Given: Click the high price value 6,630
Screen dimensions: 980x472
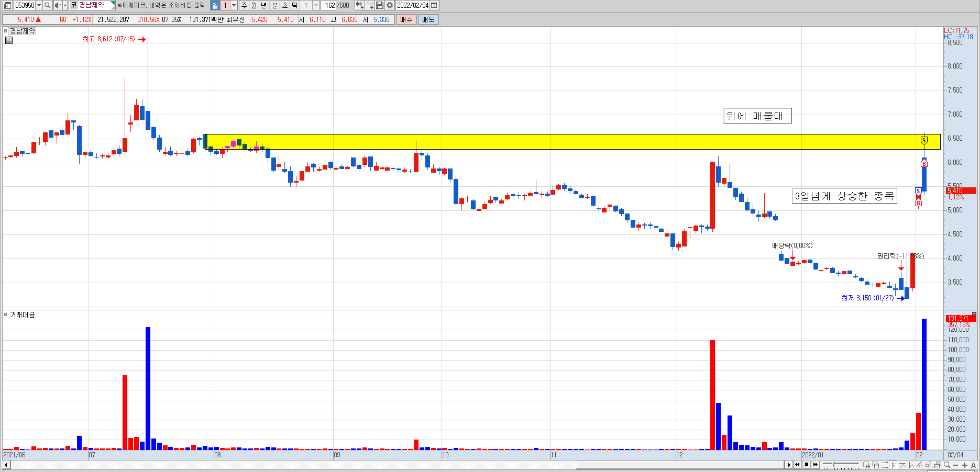Looking at the screenshot, I should tap(349, 19).
